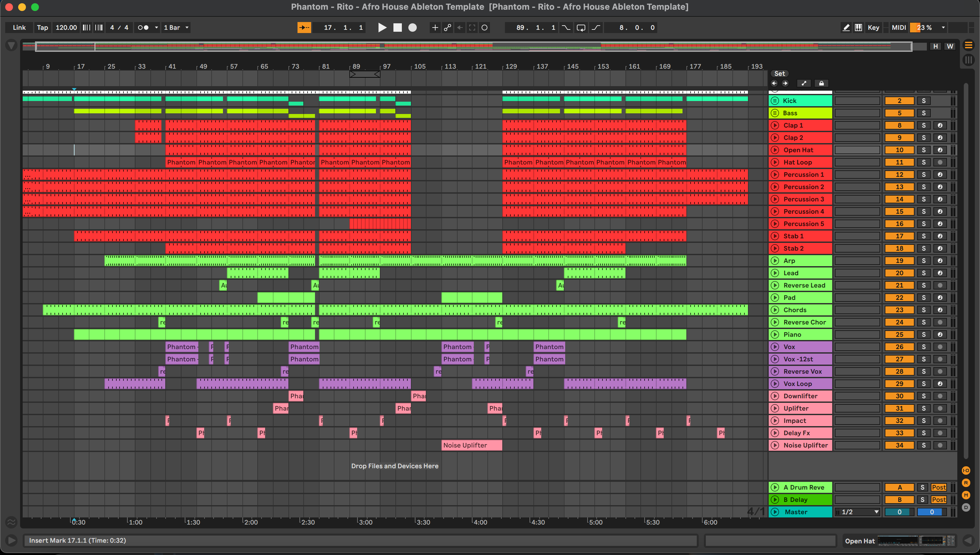
Task: Toggle the Follow playback button
Action: [304, 28]
